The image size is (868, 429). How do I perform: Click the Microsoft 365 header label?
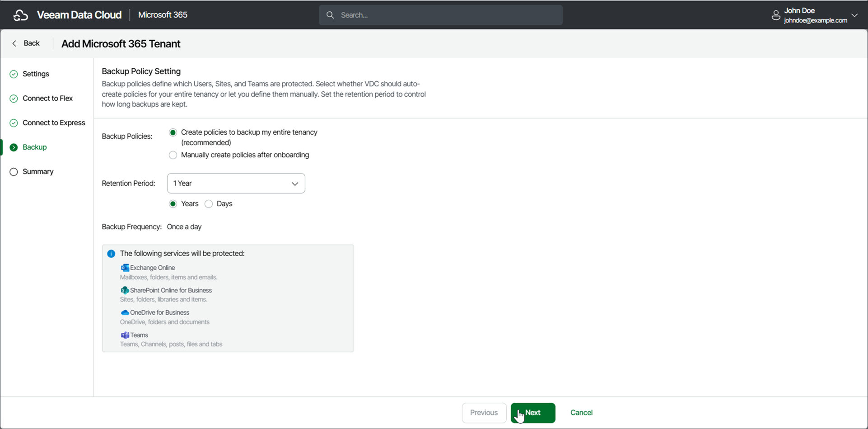point(163,15)
